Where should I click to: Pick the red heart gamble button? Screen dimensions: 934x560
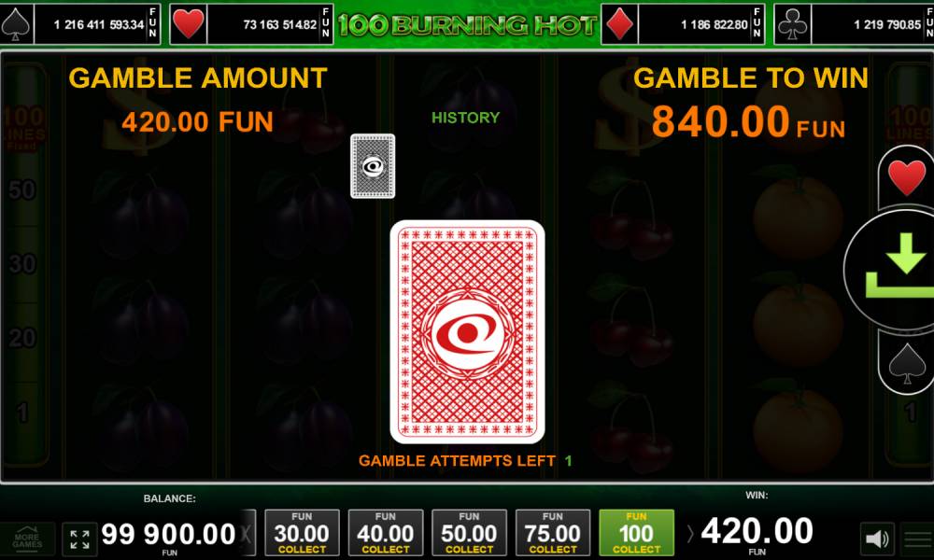tap(907, 176)
